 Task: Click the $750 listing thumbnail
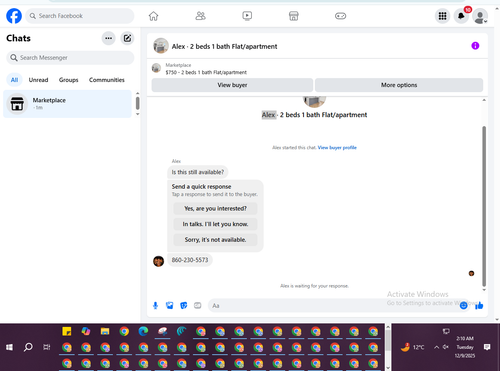coord(156,68)
